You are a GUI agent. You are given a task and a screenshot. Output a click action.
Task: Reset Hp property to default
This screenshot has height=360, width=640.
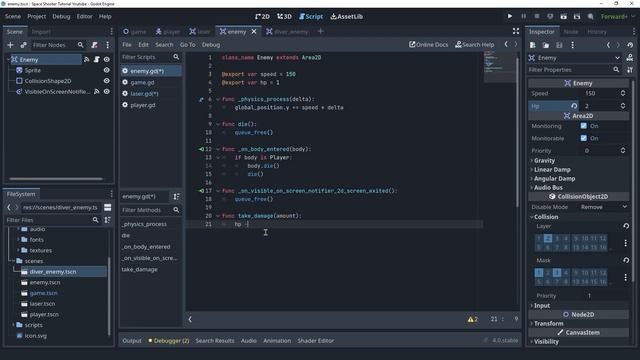tap(574, 106)
